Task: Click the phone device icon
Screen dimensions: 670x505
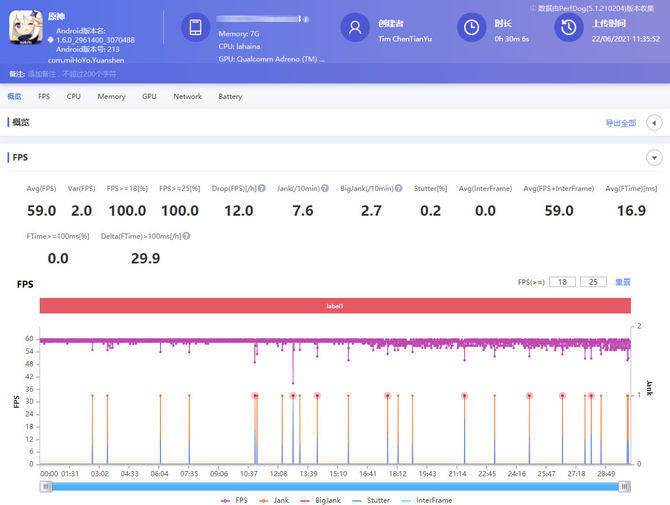Action: tap(196, 28)
